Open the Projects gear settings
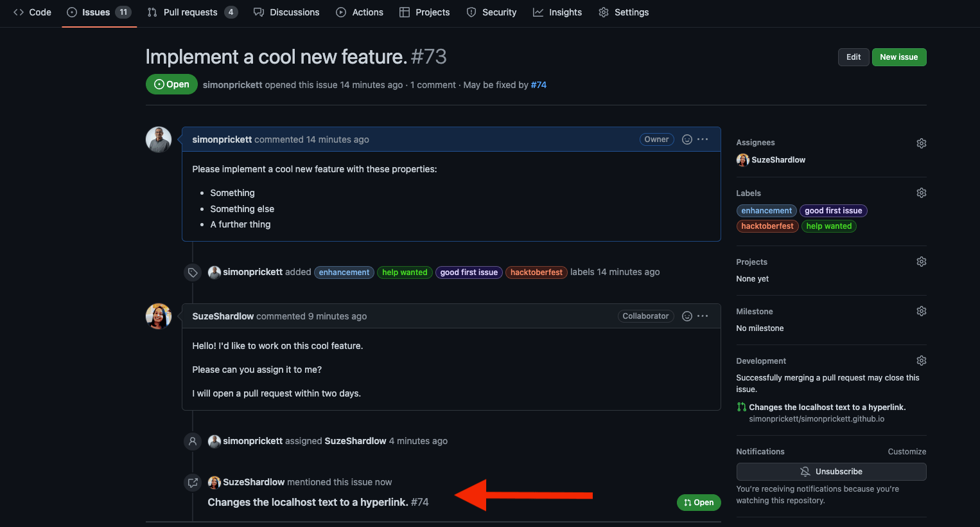Screen dimensions: 980x527 (921, 262)
